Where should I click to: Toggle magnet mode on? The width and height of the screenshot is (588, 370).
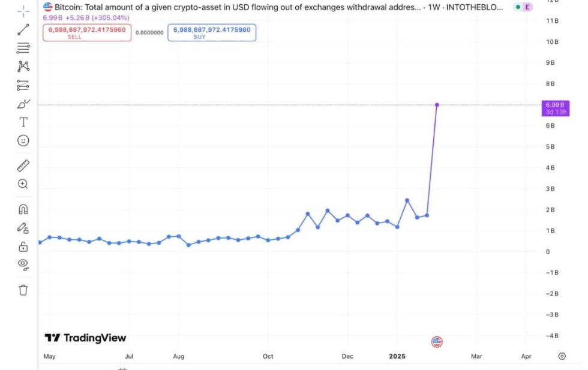(x=23, y=209)
